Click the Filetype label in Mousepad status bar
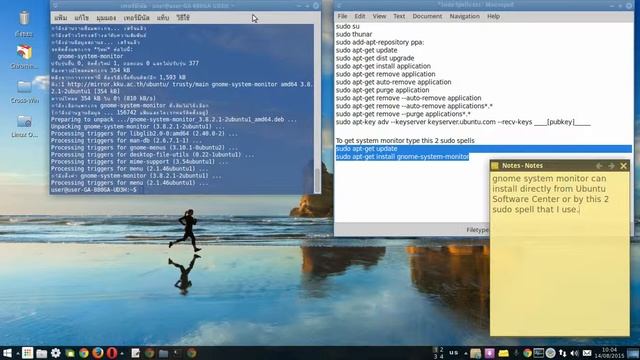 [477, 230]
